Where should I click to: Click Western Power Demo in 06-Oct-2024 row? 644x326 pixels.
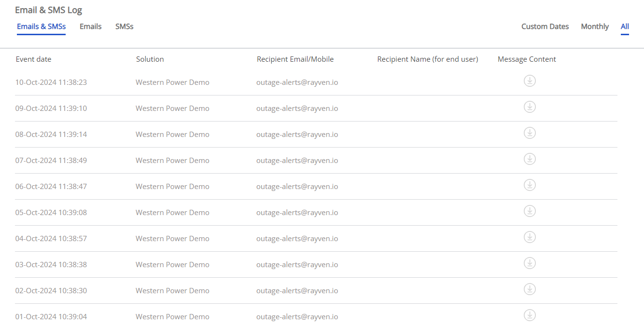tap(172, 187)
